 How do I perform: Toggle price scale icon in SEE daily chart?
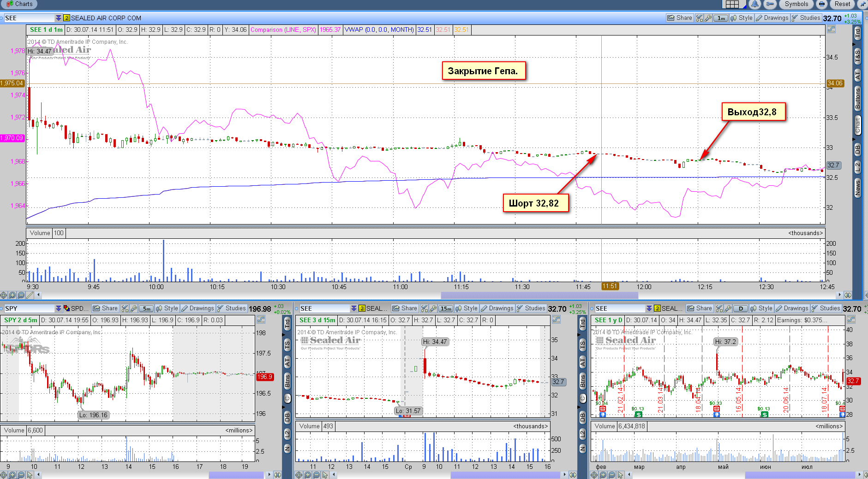click(851, 320)
